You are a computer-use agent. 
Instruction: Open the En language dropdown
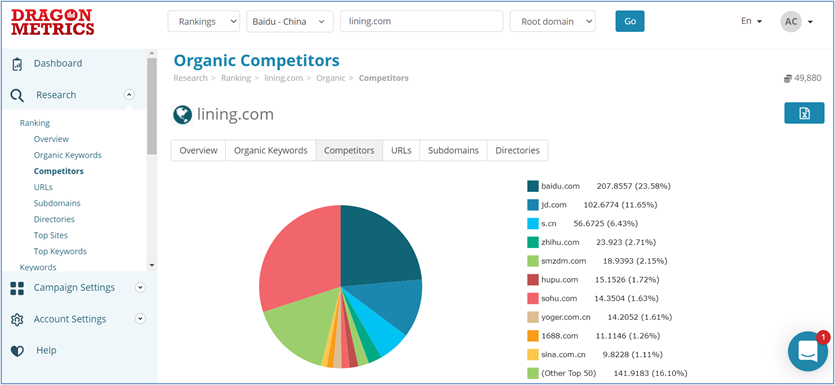coord(751,21)
